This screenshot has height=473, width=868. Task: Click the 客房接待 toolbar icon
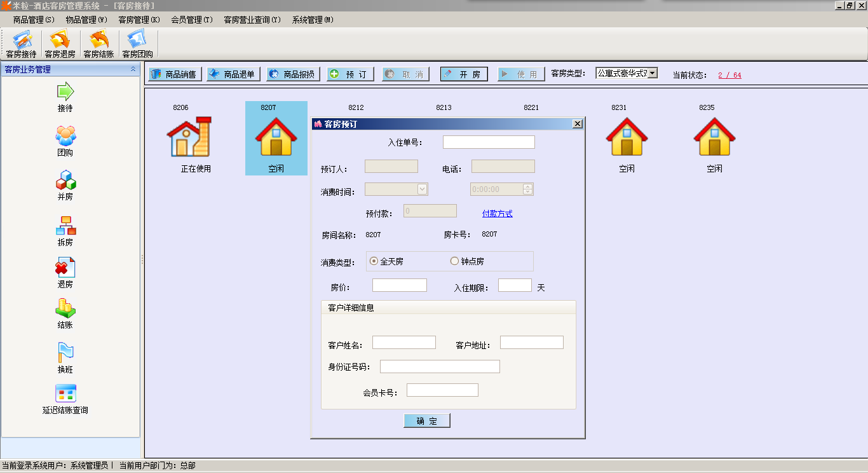(21, 40)
